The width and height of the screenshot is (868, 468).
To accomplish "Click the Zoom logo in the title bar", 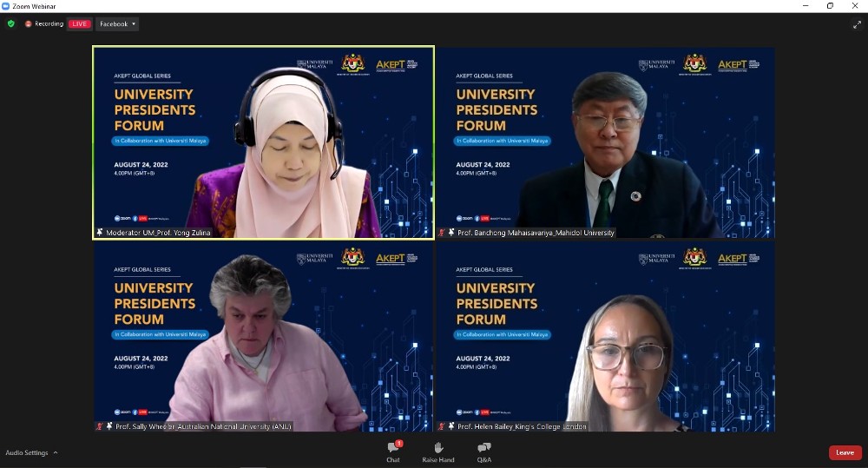I will tap(6, 6).
